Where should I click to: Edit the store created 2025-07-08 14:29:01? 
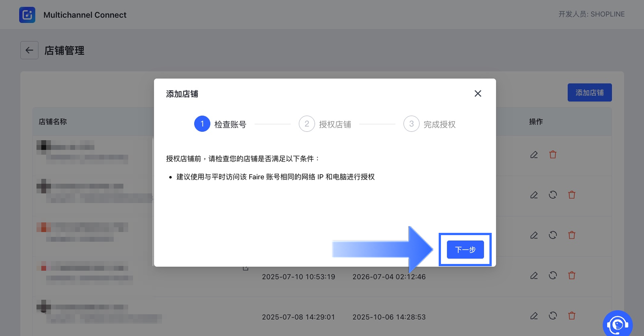coord(534,316)
